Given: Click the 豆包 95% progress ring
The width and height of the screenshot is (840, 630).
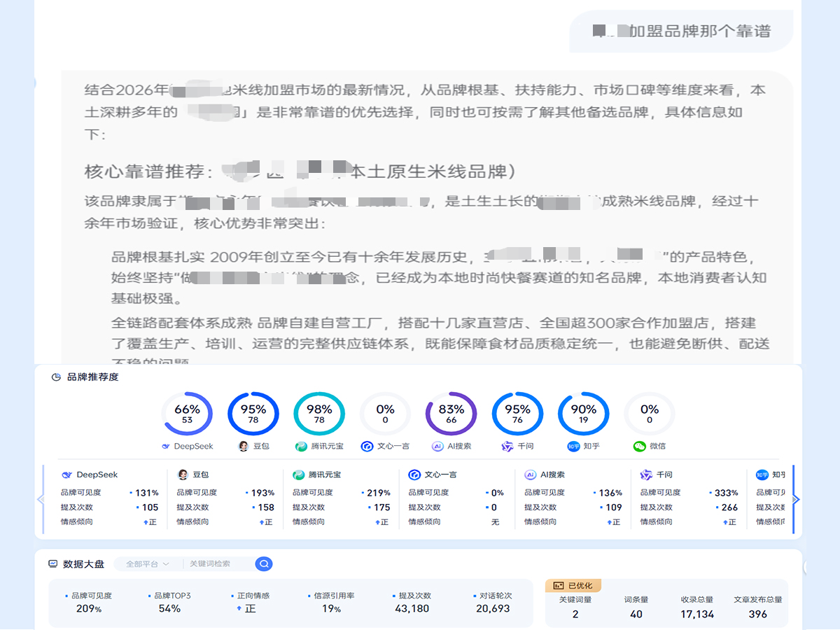Looking at the screenshot, I should [x=253, y=414].
